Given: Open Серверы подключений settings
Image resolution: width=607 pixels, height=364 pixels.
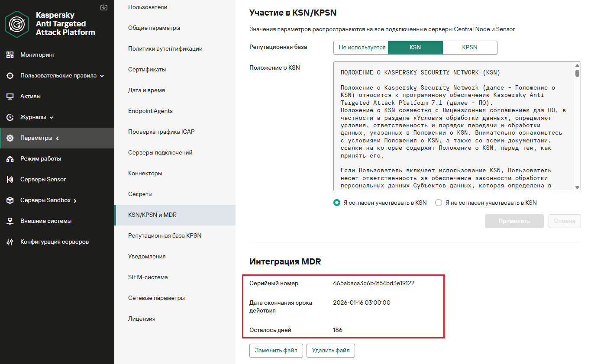Looking at the screenshot, I should [175, 153].
